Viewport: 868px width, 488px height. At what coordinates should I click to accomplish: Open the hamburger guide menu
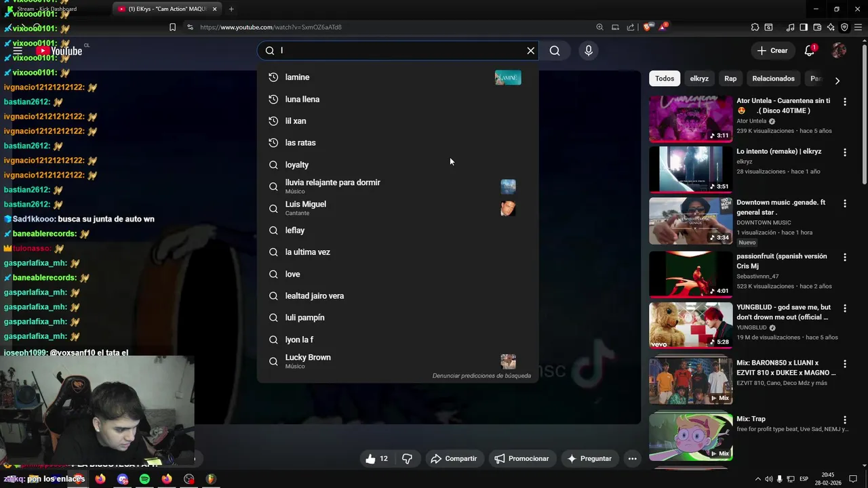[x=18, y=51]
